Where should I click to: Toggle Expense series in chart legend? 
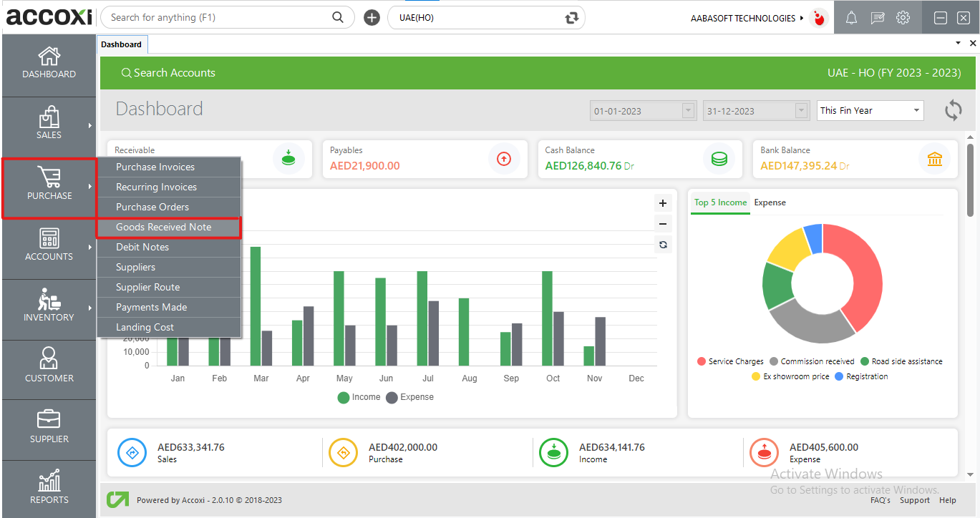(409, 397)
